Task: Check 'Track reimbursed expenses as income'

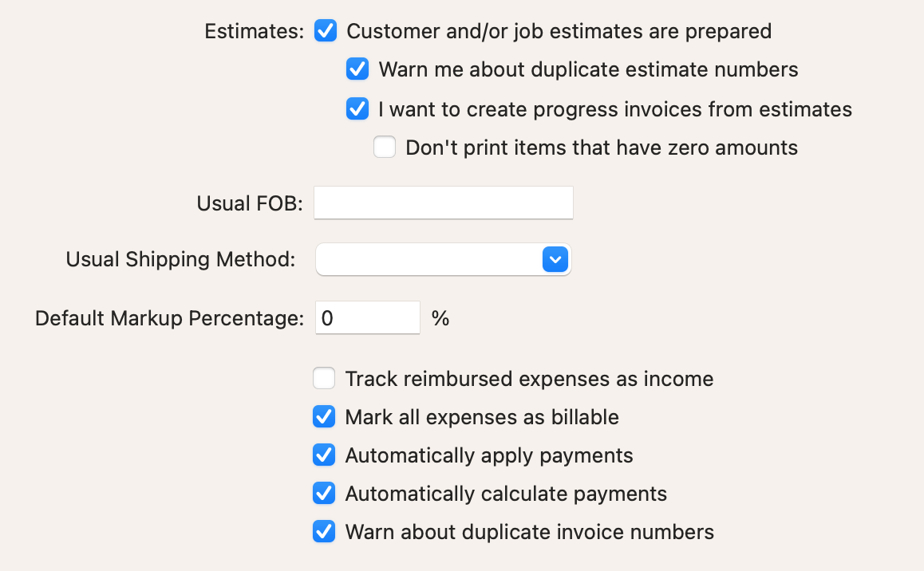Action: (x=324, y=378)
